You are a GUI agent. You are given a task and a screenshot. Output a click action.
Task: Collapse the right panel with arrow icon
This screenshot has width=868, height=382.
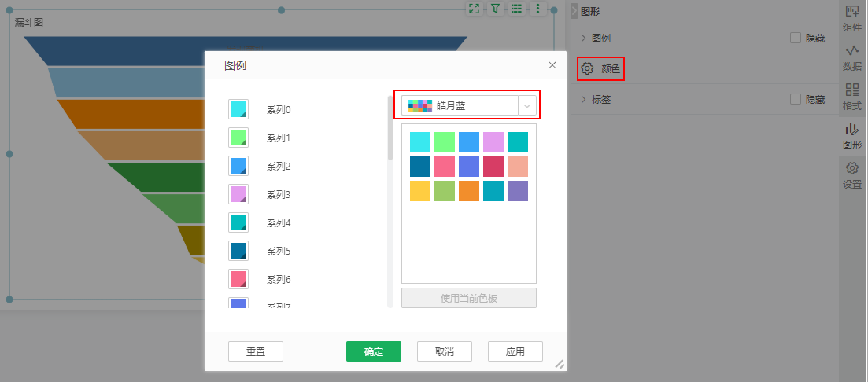click(x=574, y=11)
